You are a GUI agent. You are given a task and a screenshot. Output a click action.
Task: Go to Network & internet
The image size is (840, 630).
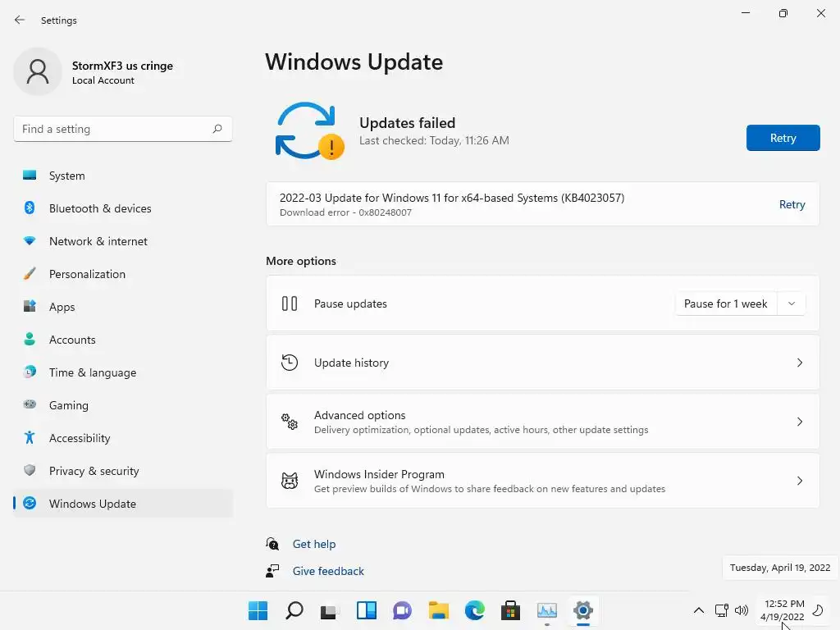(123, 241)
